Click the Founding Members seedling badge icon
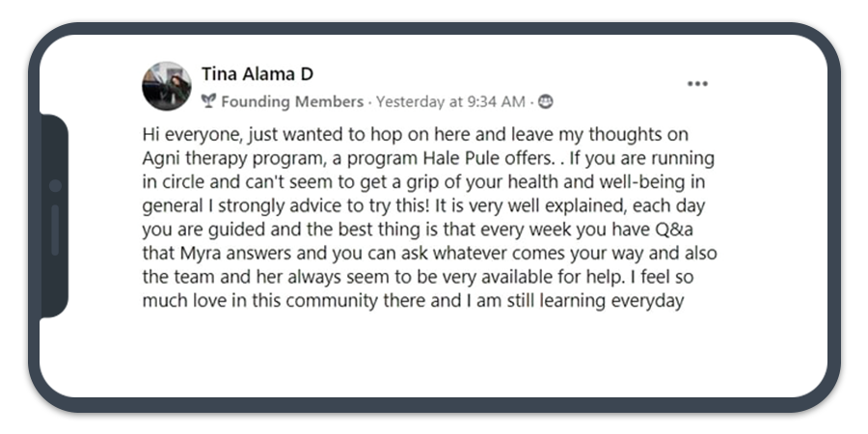The height and width of the screenshot is (434, 868). pos(208,101)
